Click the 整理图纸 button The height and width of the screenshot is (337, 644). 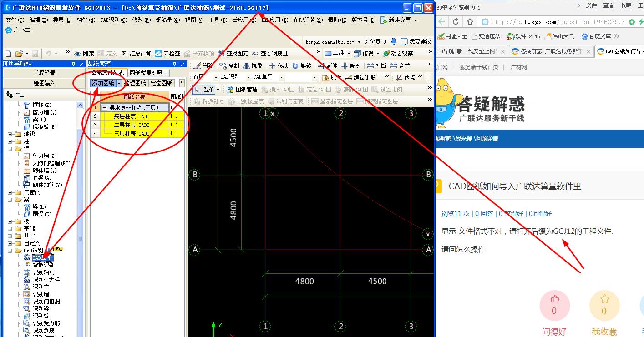(x=135, y=83)
